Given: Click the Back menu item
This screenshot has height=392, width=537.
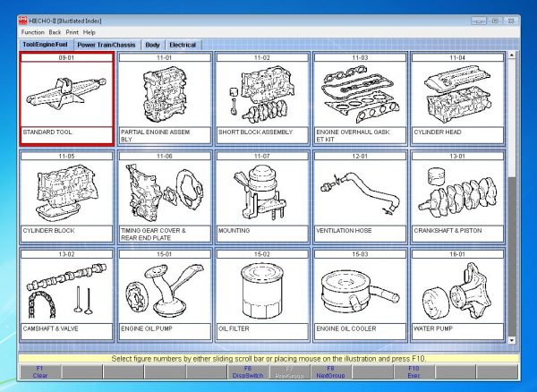Looking at the screenshot, I should pyautogui.click(x=55, y=32).
